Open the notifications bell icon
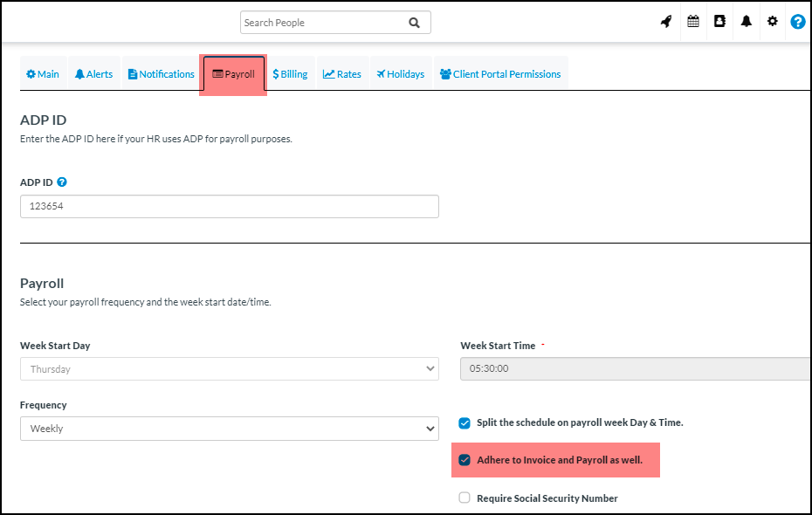Viewport: 812px width, 515px height. point(746,22)
